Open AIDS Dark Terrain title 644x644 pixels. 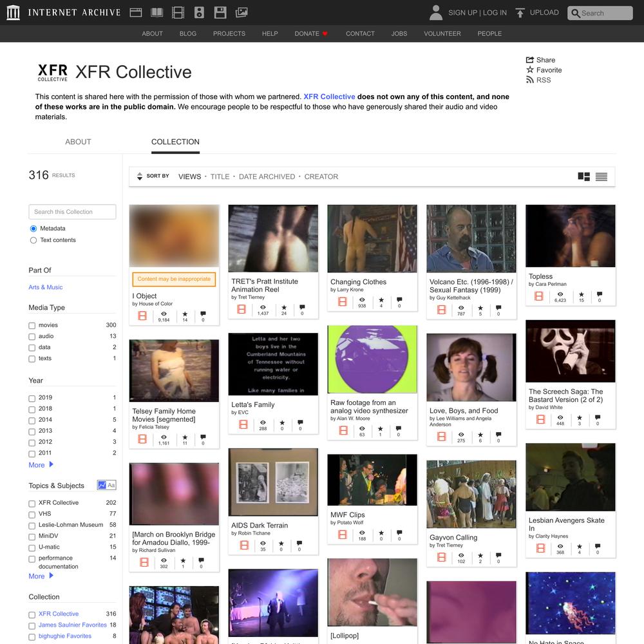coord(260,526)
